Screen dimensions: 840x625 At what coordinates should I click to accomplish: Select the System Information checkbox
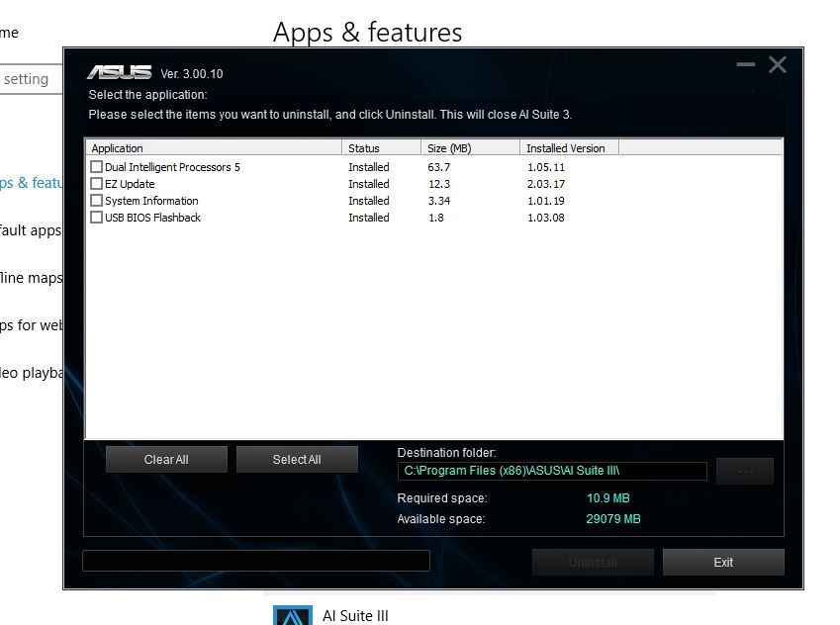click(96, 201)
